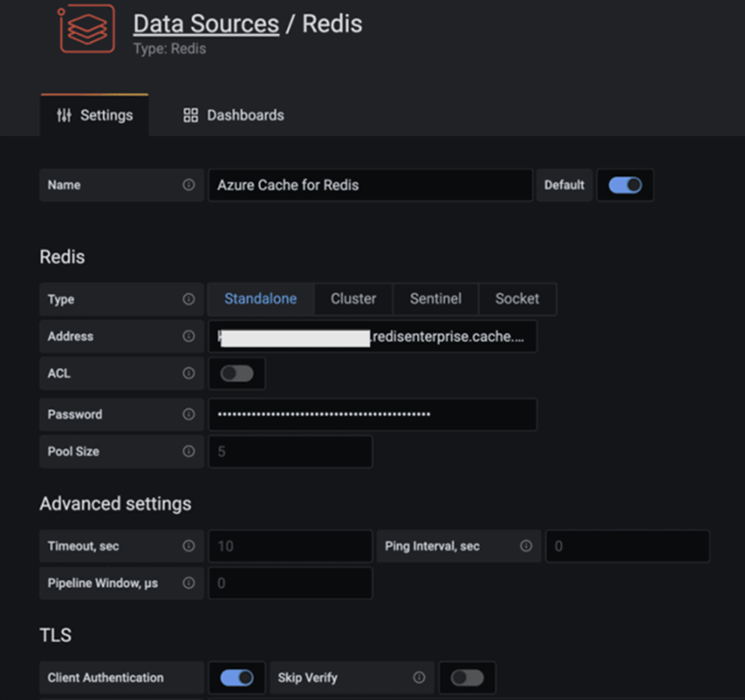Select Sentinel connection type

tap(436, 299)
